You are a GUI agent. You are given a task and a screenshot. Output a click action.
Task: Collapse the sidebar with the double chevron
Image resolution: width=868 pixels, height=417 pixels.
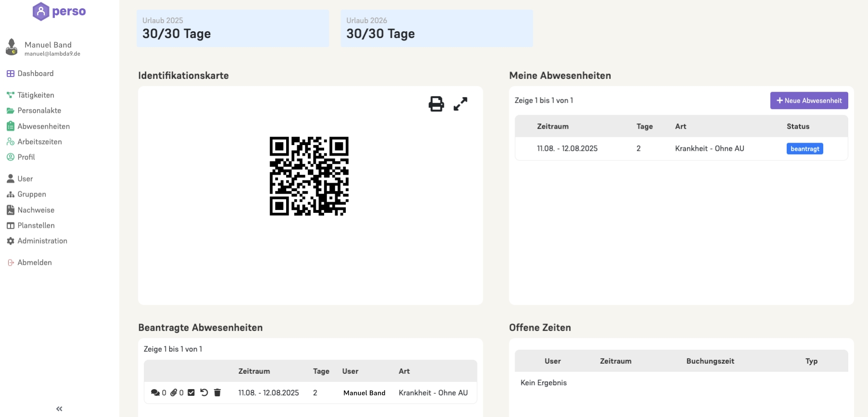59,409
